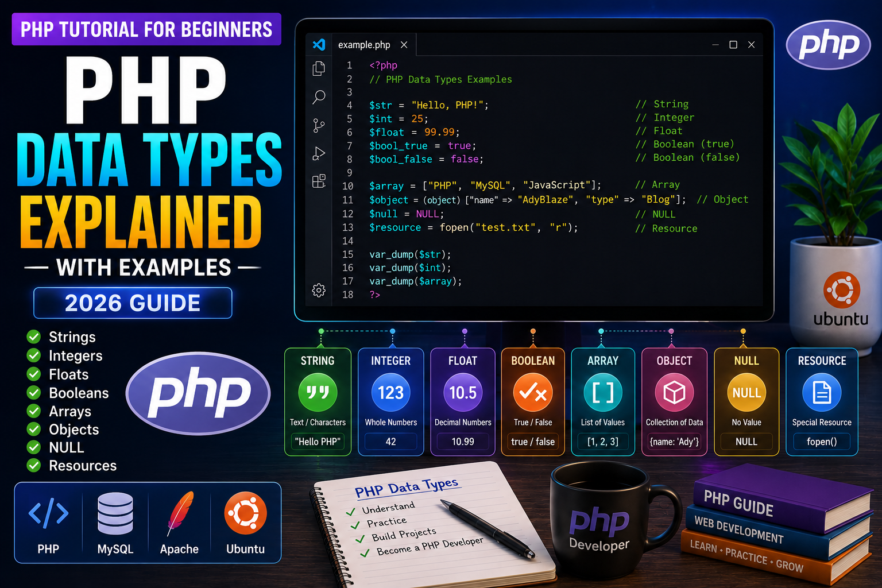882x588 pixels.
Task: Click the [1, 2, 3] example value
Action: (603, 442)
